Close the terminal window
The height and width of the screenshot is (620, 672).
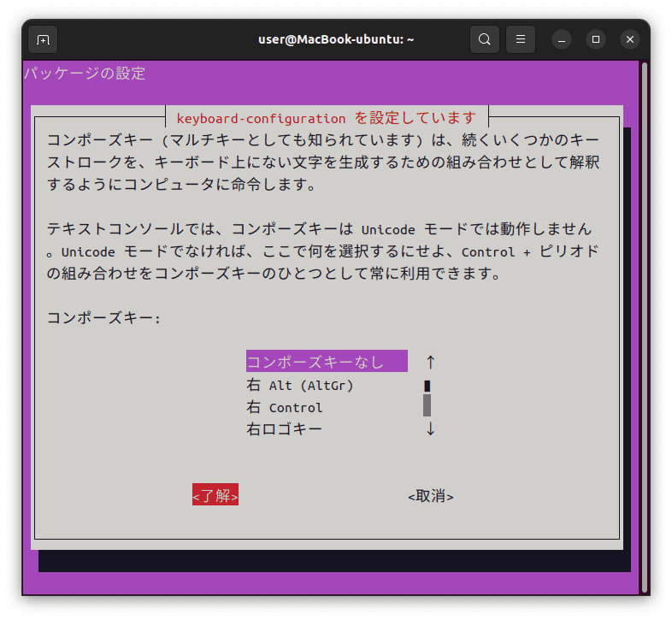630,40
